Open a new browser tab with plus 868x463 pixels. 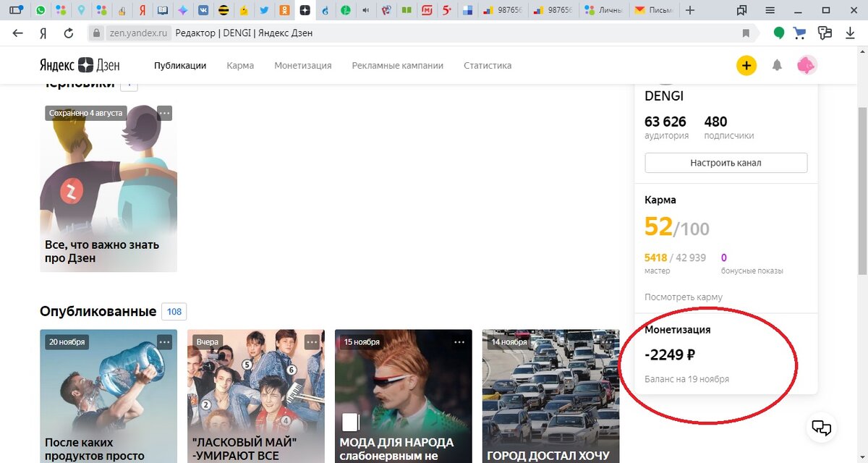(x=690, y=10)
